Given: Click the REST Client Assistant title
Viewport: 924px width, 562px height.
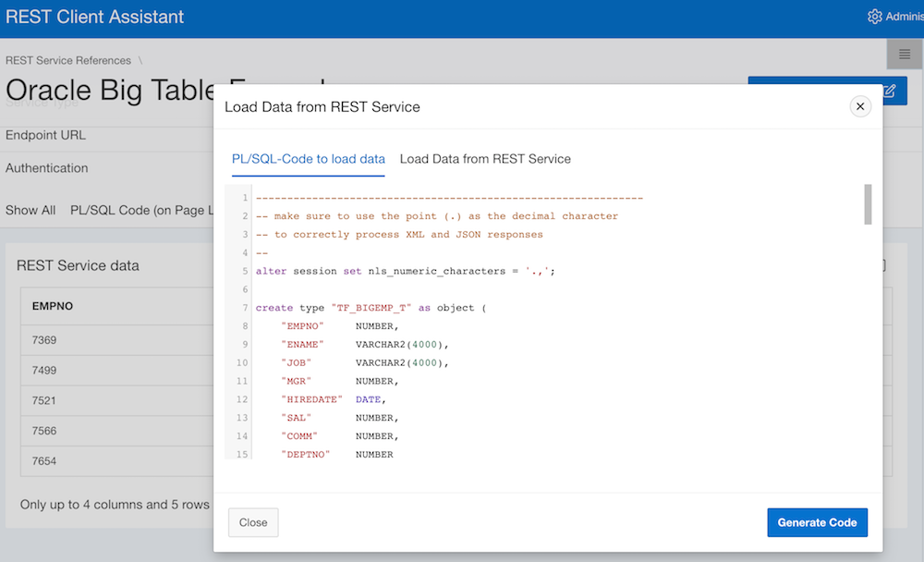Looking at the screenshot, I should point(94,17).
